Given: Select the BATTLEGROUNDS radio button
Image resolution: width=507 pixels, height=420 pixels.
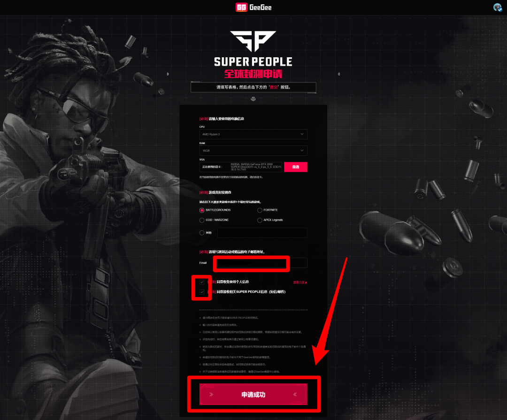Looking at the screenshot, I should [x=202, y=210].
